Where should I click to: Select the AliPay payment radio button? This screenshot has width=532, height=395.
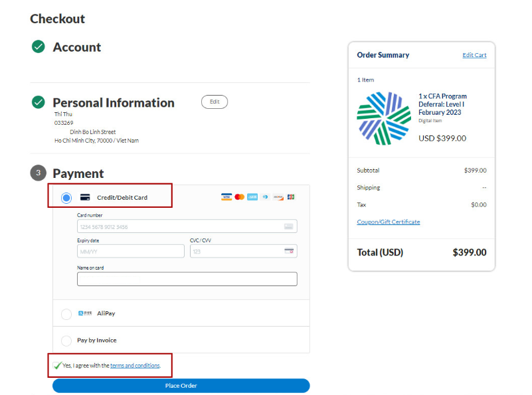point(66,314)
